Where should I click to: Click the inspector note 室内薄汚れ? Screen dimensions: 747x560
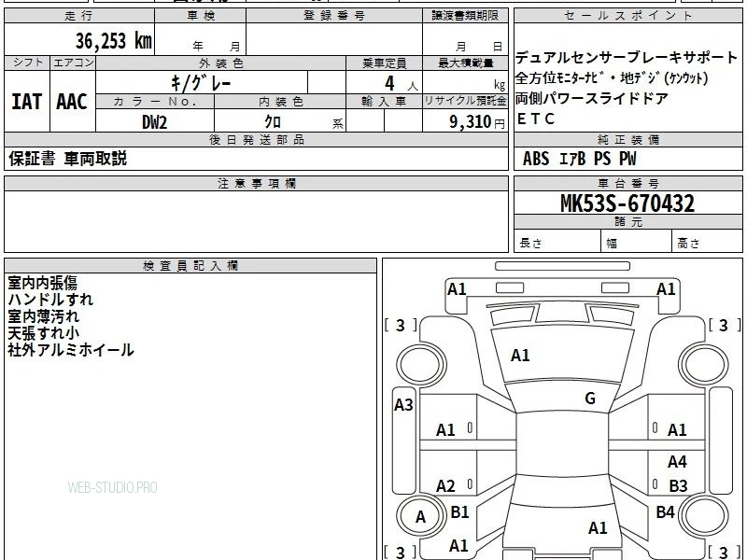(x=43, y=316)
